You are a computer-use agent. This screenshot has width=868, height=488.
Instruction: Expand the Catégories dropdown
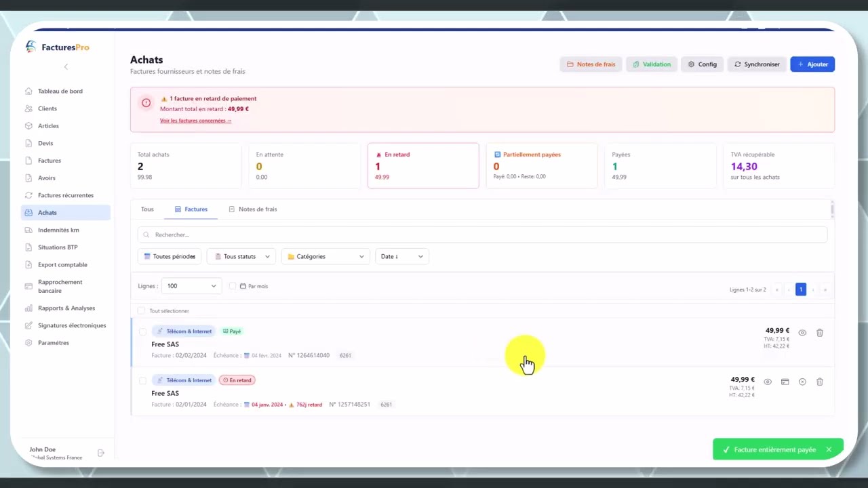point(325,256)
